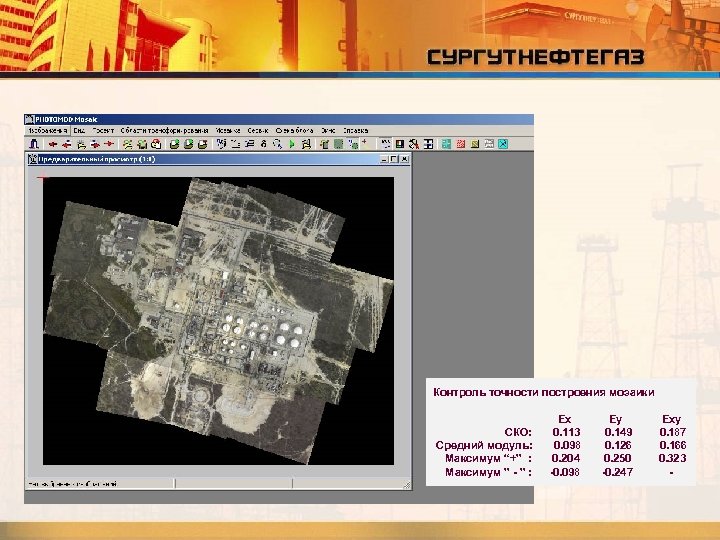Click the third disk icon with white sheet
Screen dimensions: 720x540
(x=203, y=144)
